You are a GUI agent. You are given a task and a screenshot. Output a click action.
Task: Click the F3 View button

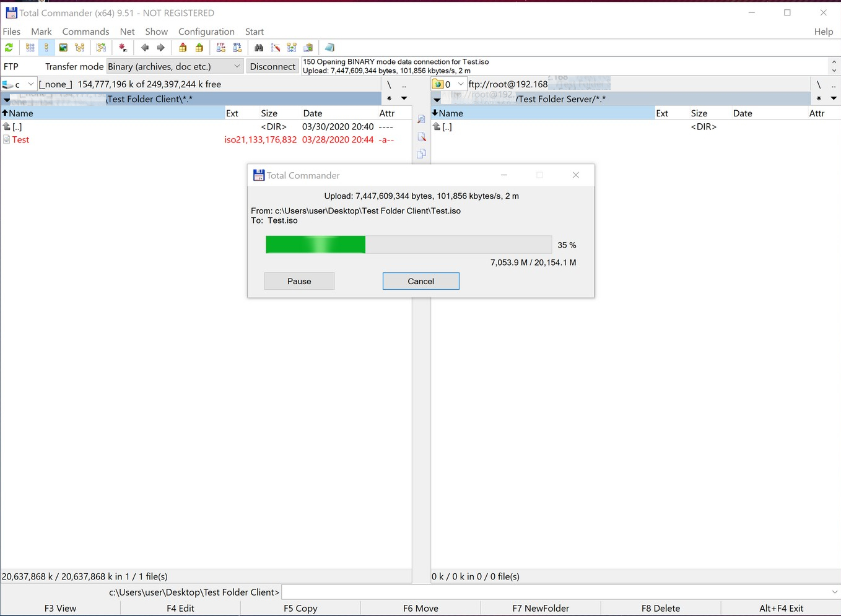pyautogui.click(x=60, y=608)
